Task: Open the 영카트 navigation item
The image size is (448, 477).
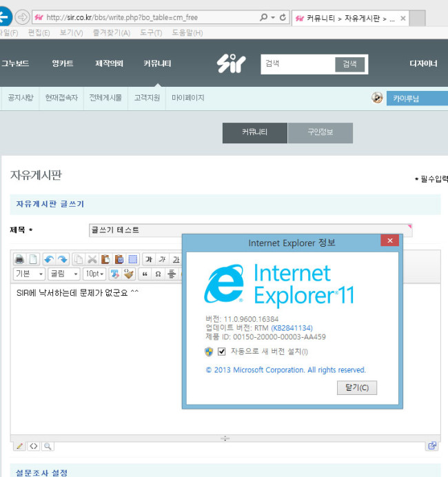Action: [63, 63]
